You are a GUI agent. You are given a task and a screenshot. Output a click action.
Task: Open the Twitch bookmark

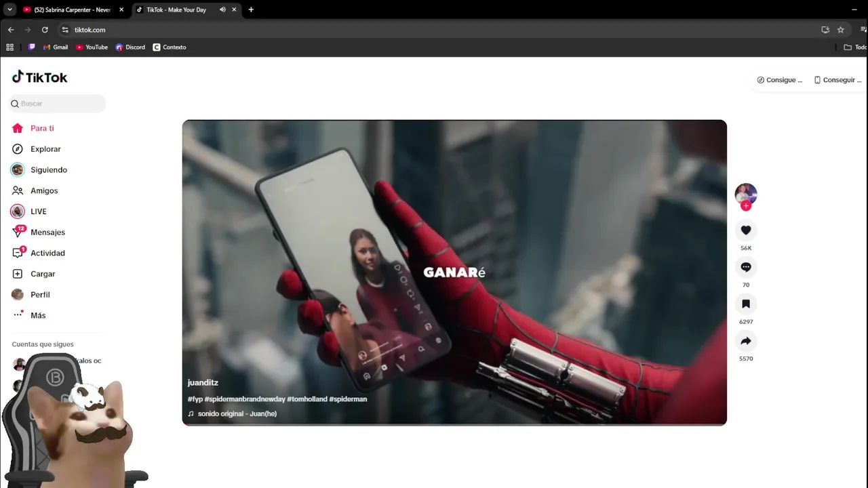point(32,47)
